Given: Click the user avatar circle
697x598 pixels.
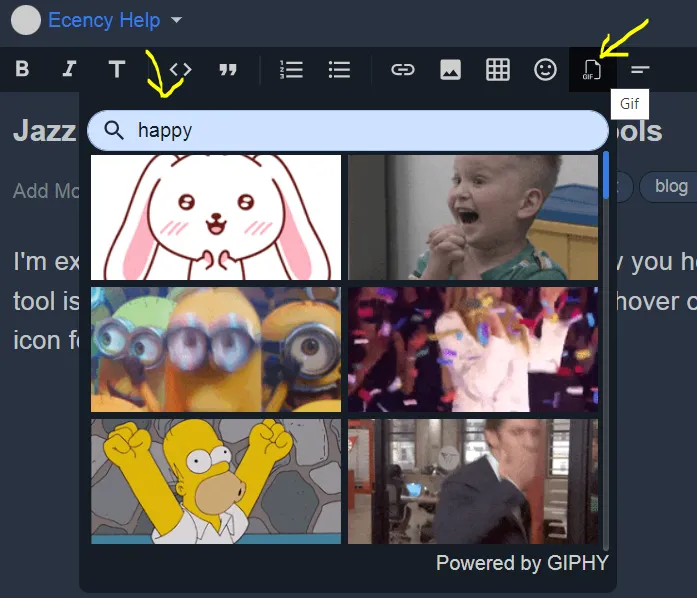Looking at the screenshot, I should click(26, 20).
